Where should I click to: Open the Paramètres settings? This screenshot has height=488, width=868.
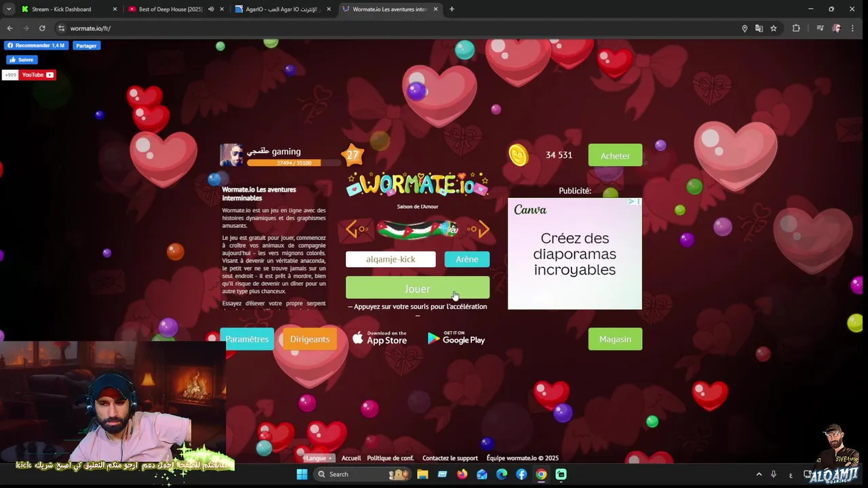point(247,339)
